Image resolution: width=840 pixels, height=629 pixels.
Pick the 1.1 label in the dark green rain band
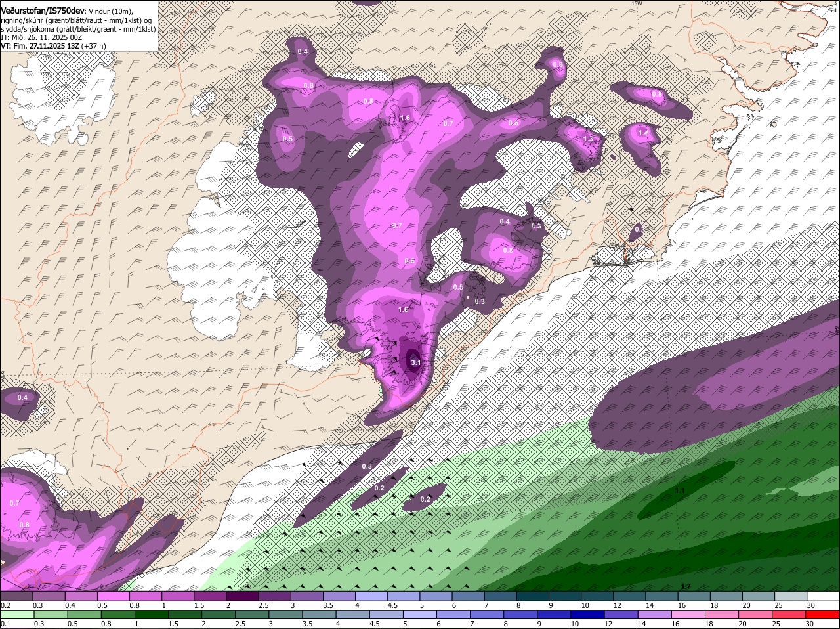click(x=680, y=490)
